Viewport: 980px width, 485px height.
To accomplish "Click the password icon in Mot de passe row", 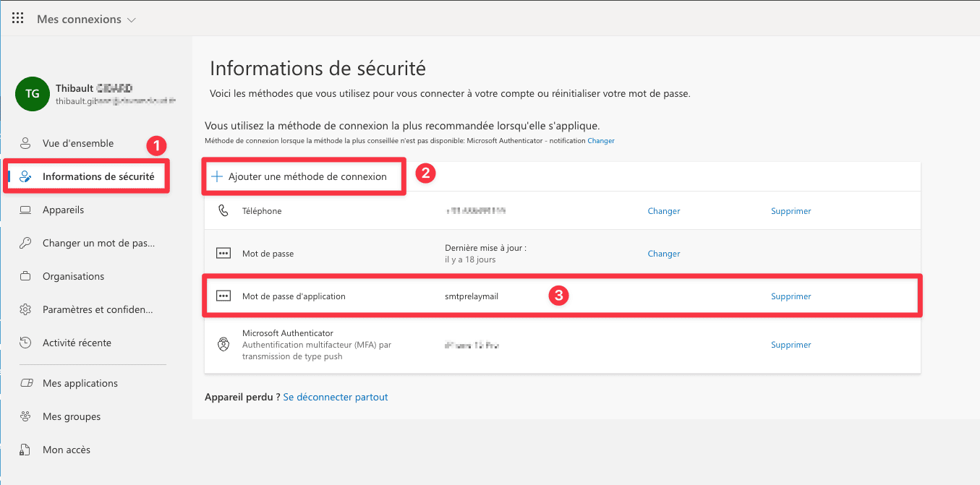I will 223,254.
